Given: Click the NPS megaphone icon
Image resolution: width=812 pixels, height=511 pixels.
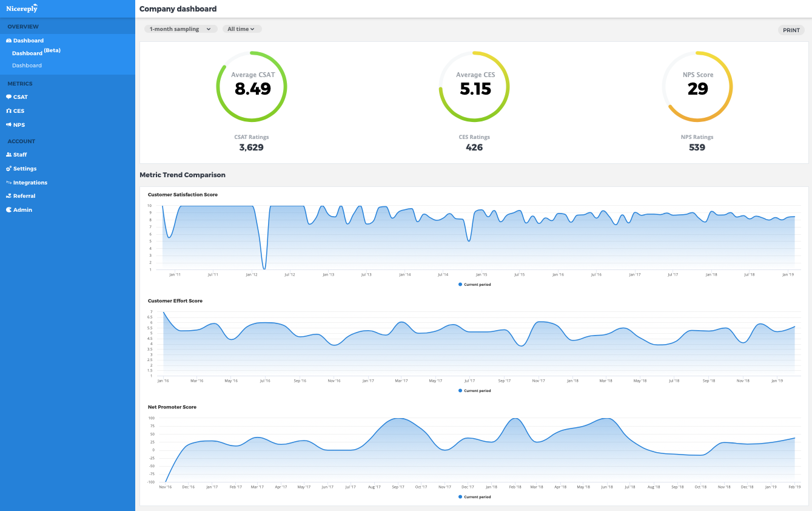Looking at the screenshot, I should [x=8, y=125].
